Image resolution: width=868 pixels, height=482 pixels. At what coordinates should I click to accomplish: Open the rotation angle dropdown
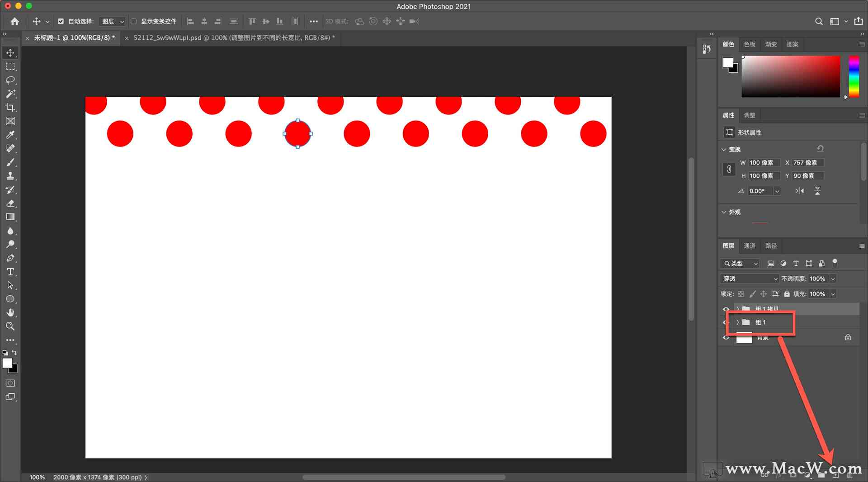pyautogui.click(x=777, y=191)
